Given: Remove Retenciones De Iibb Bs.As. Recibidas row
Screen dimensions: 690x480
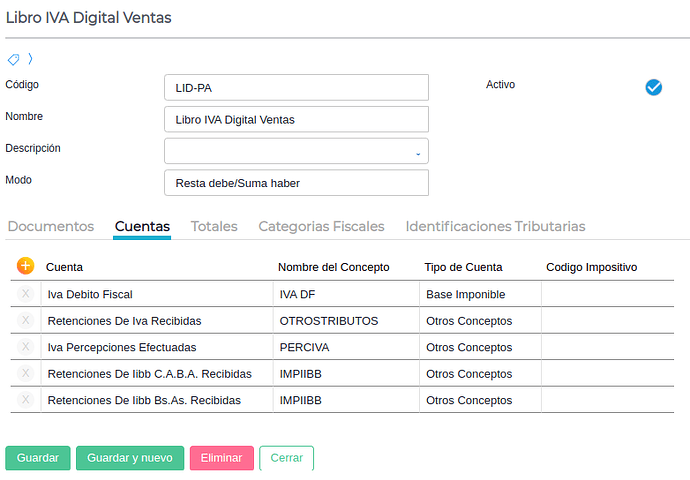Looking at the screenshot, I should (x=26, y=399).
